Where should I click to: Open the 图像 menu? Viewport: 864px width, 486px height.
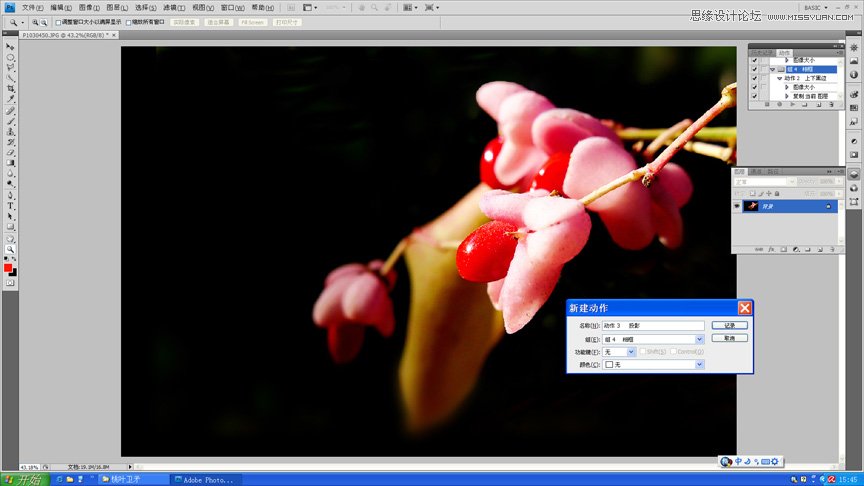click(x=89, y=8)
